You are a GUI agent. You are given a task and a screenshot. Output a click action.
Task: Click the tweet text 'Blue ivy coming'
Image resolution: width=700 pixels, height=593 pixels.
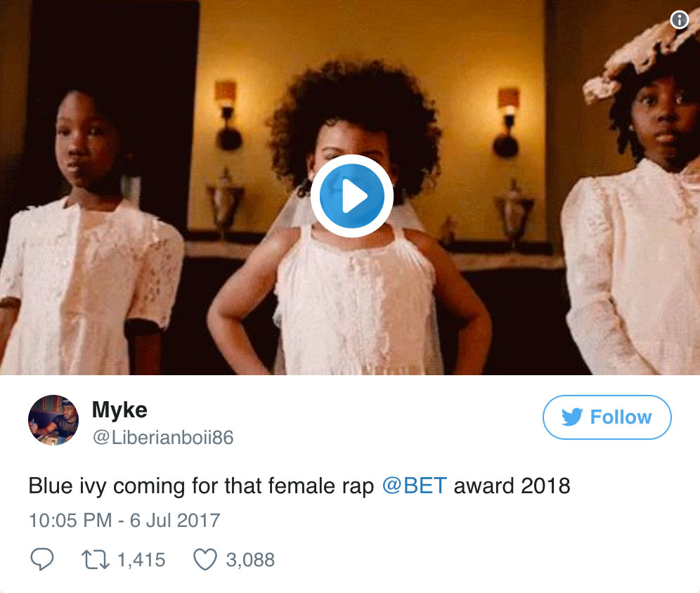tap(105, 486)
